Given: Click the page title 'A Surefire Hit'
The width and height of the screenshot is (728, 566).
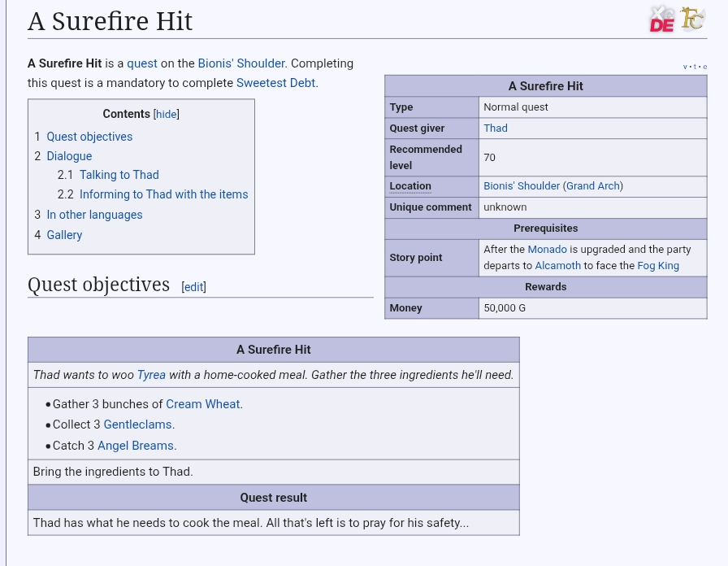Looking at the screenshot, I should coord(110,21).
